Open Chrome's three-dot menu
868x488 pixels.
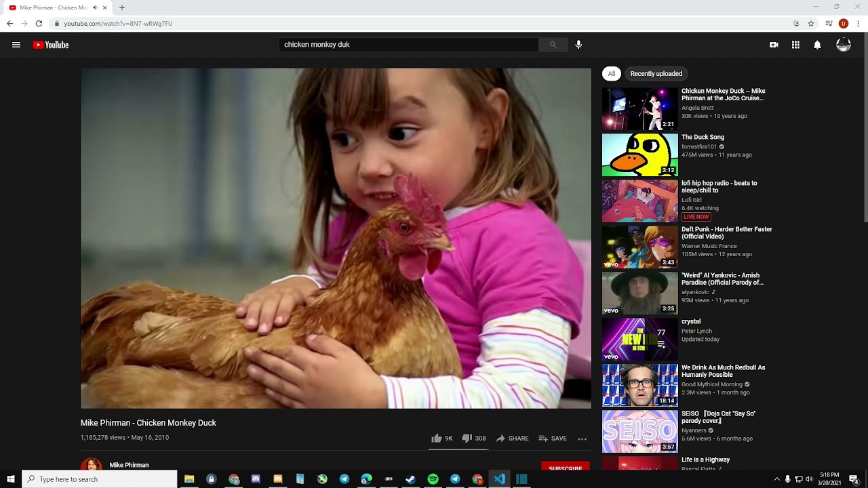858,23
